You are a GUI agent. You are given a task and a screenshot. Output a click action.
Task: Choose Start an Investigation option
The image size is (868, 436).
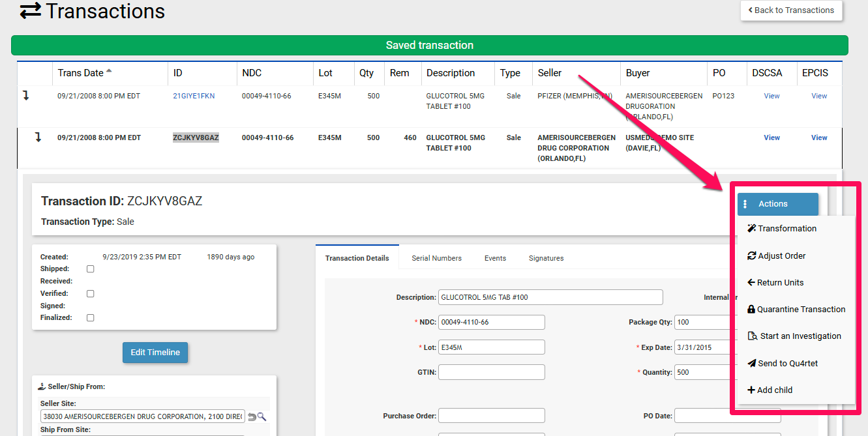click(x=800, y=336)
